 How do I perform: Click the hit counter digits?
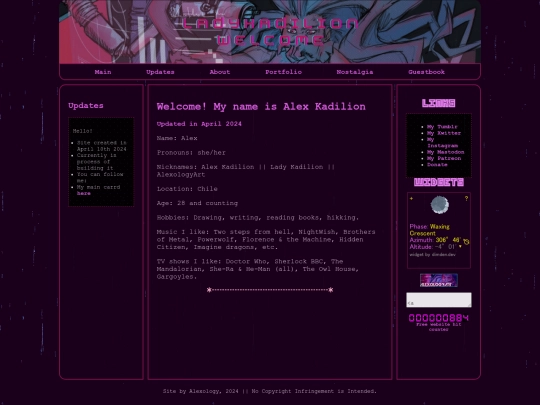tap(439, 318)
